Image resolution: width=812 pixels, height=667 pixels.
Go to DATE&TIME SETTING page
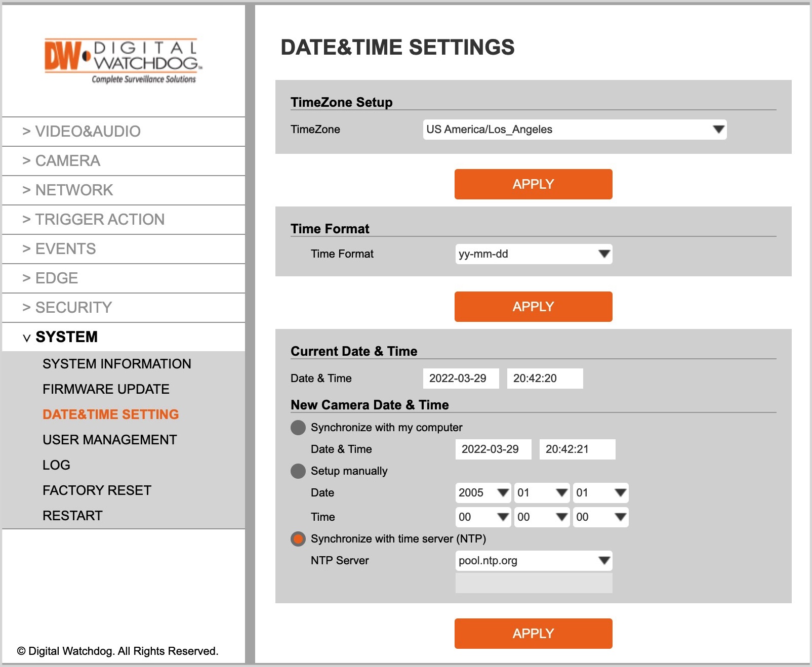(111, 414)
